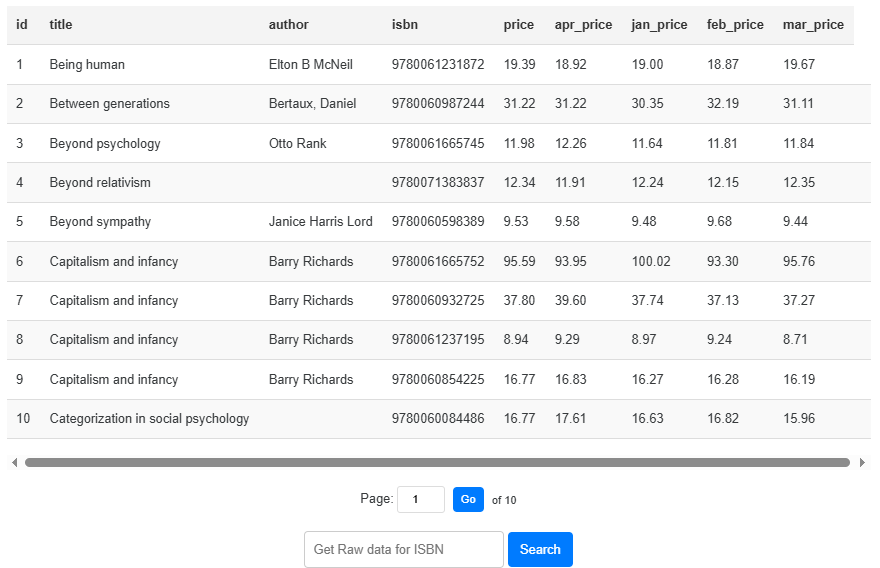Click ISBN 9780060598389
Viewport: 880px width, 568px height.
pos(438,222)
